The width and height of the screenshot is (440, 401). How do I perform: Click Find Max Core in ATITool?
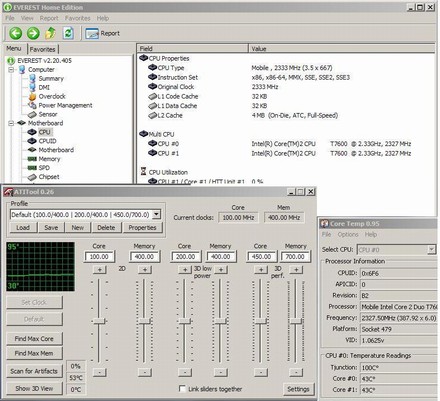(x=34, y=339)
